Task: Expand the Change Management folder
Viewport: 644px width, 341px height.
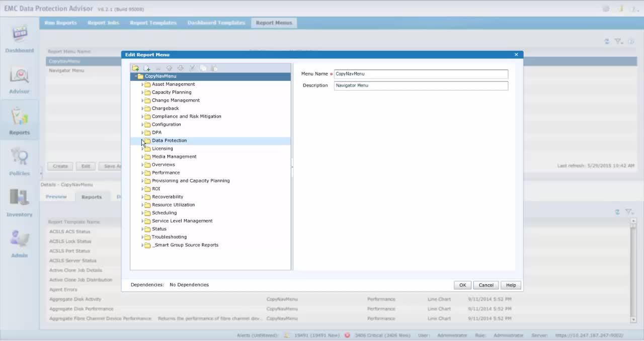Action: click(x=142, y=101)
